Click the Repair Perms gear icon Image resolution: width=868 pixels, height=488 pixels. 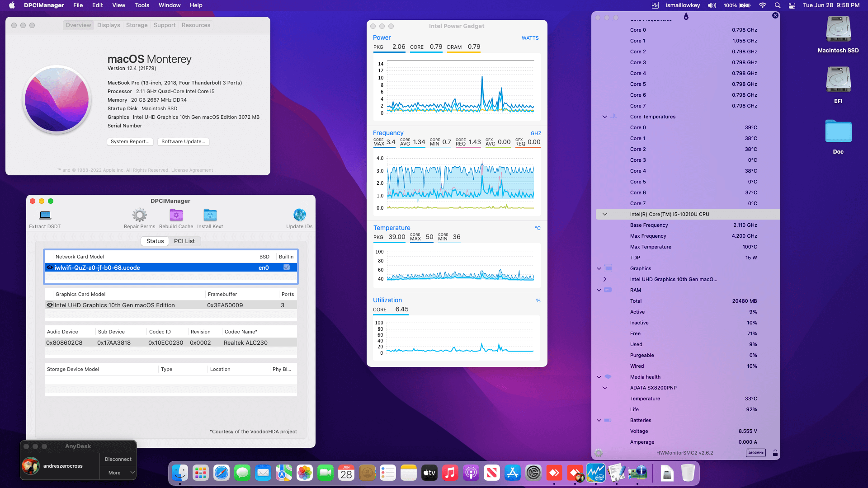point(139,215)
